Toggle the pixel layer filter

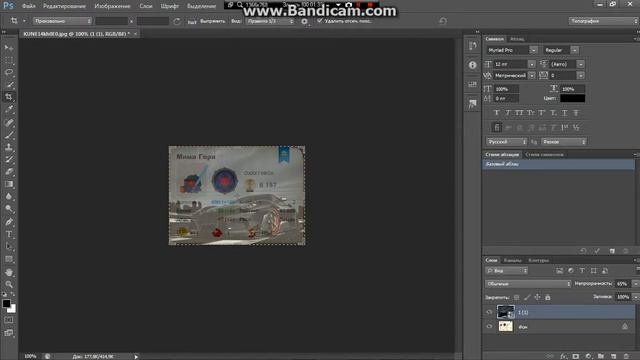(x=560, y=271)
